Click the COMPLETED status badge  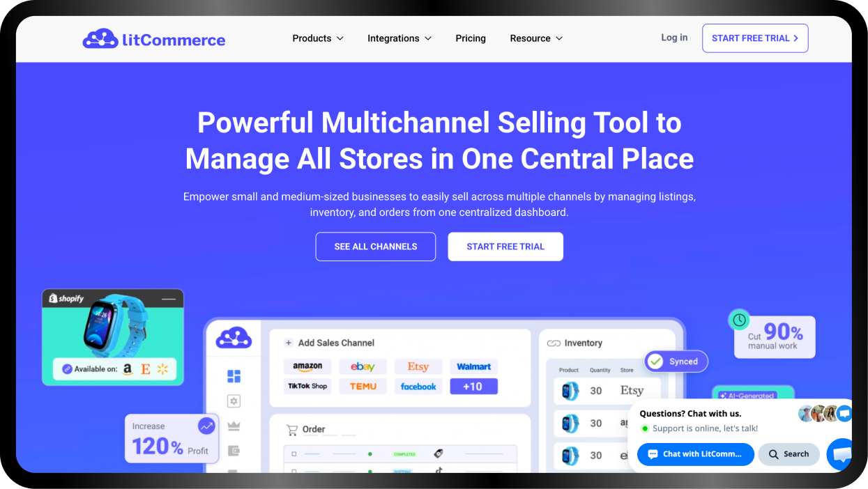click(405, 453)
